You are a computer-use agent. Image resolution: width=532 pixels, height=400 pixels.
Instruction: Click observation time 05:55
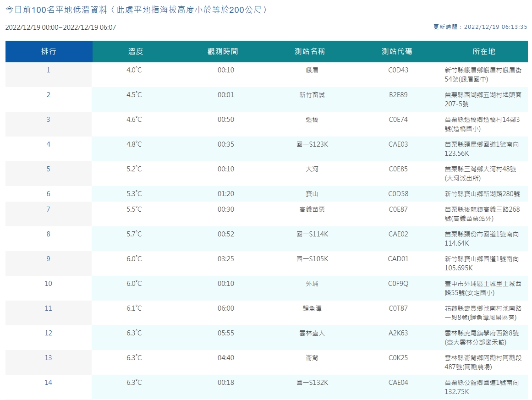[x=226, y=334]
